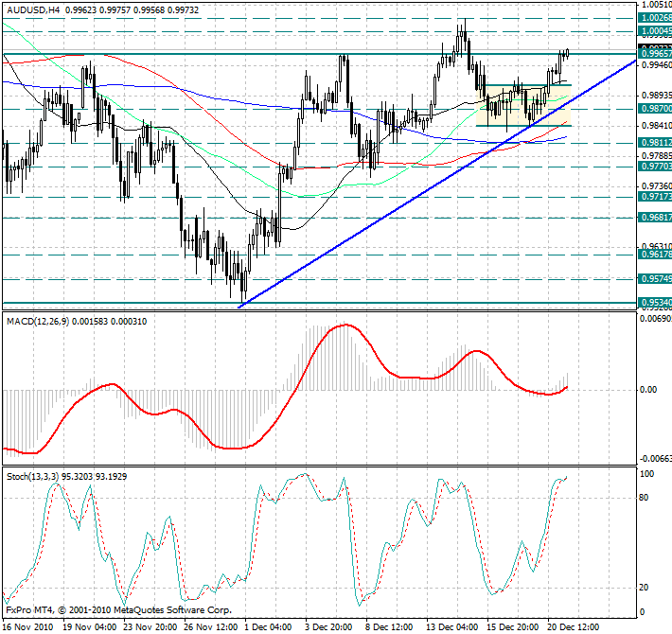
Task: Select the shaded consolidation rectangle on chart
Action: coord(523,105)
